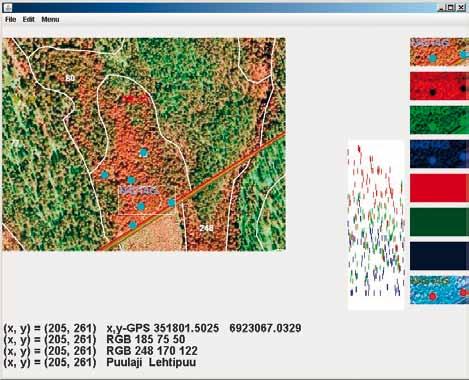This screenshot has width=469, height=380.
Task: Open the original orange zoomed thumbnail
Action: click(439, 52)
